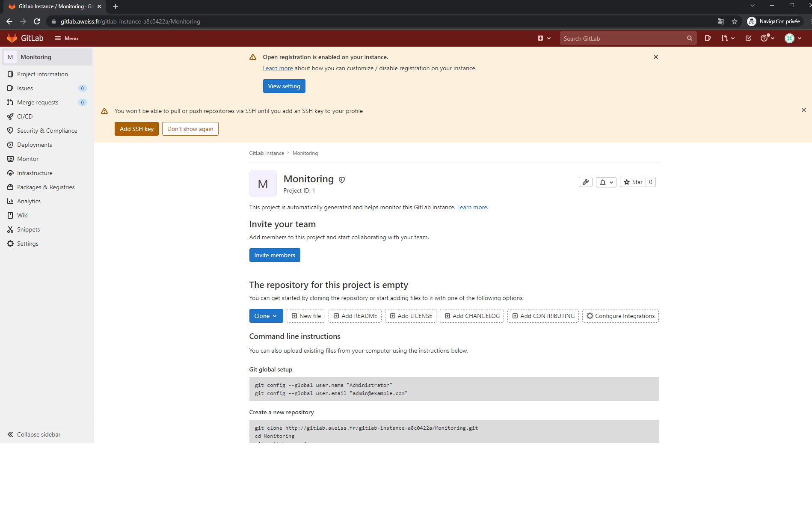Screen dimensions: 812x514
Task: Dismiss the open registration alert
Action: [655, 57]
